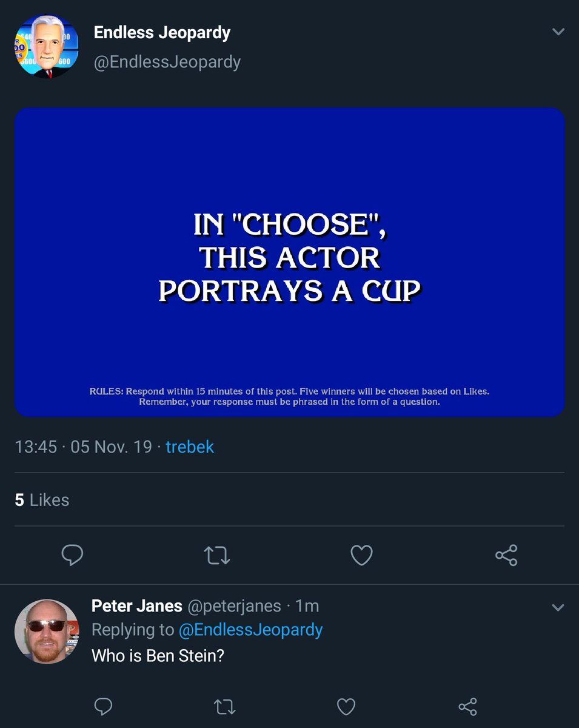Click the 13:45 · 05 Nov. 19 timestamp
The image size is (579, 728).
(83, 447)
